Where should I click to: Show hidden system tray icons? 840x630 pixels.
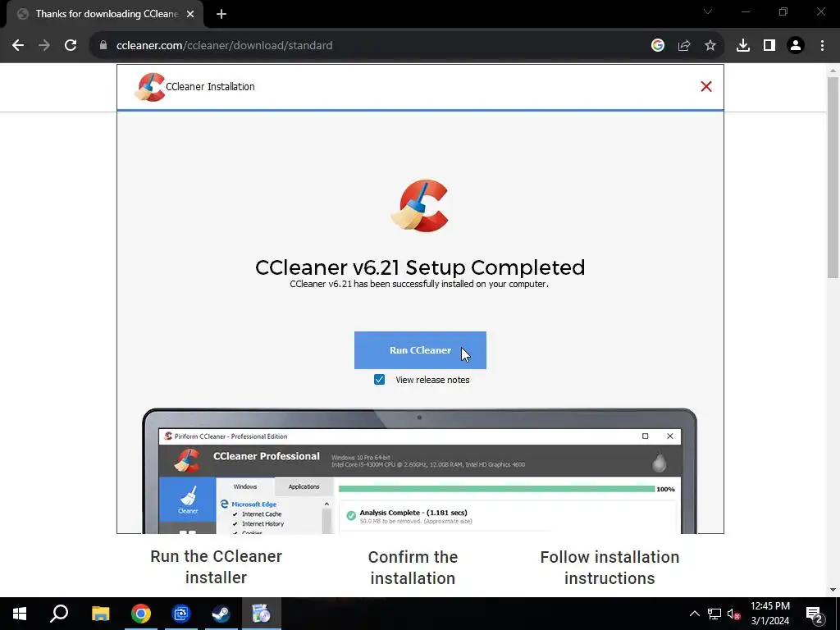(x=694, y=614)
